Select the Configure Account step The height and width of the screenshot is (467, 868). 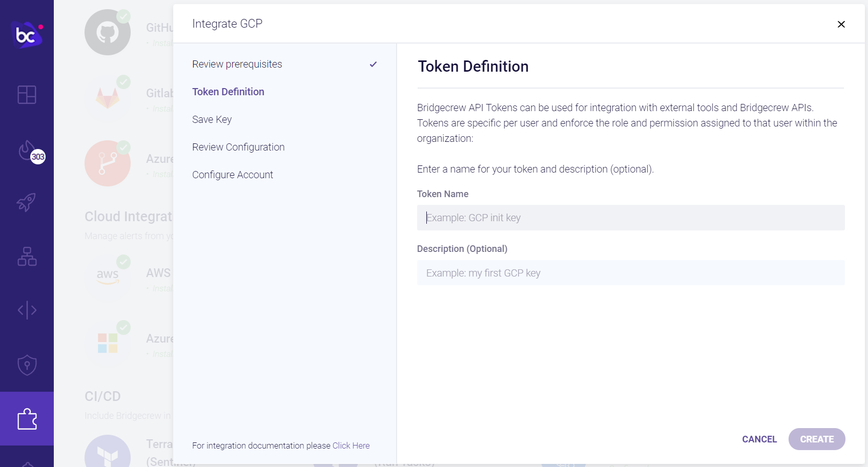pyautogui.click(x=233, y=175)
